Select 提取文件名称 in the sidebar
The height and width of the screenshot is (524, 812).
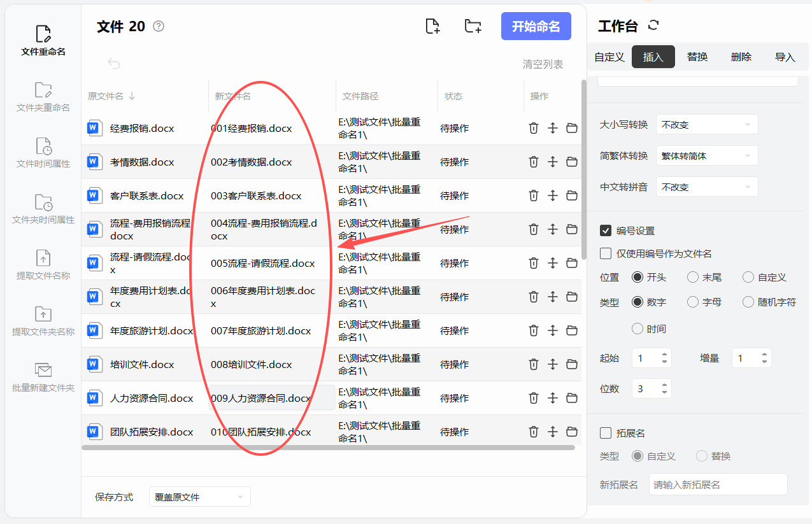click(x=43, y=265)
